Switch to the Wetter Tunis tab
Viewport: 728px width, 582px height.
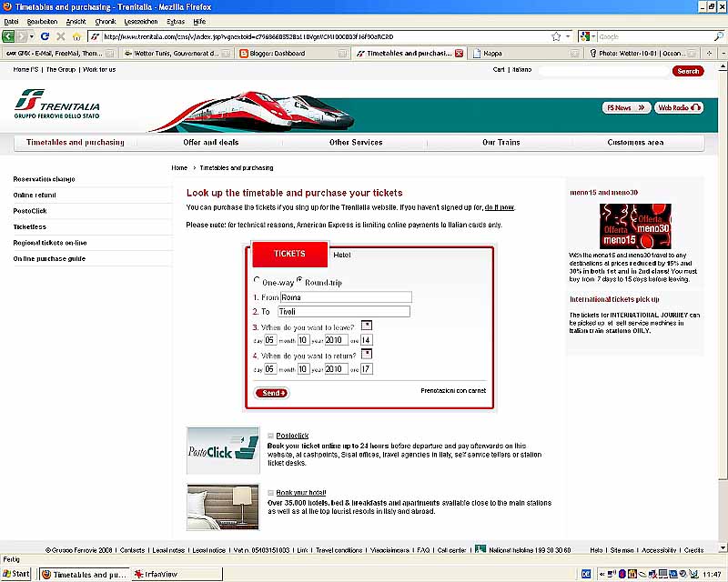[176, 54]
